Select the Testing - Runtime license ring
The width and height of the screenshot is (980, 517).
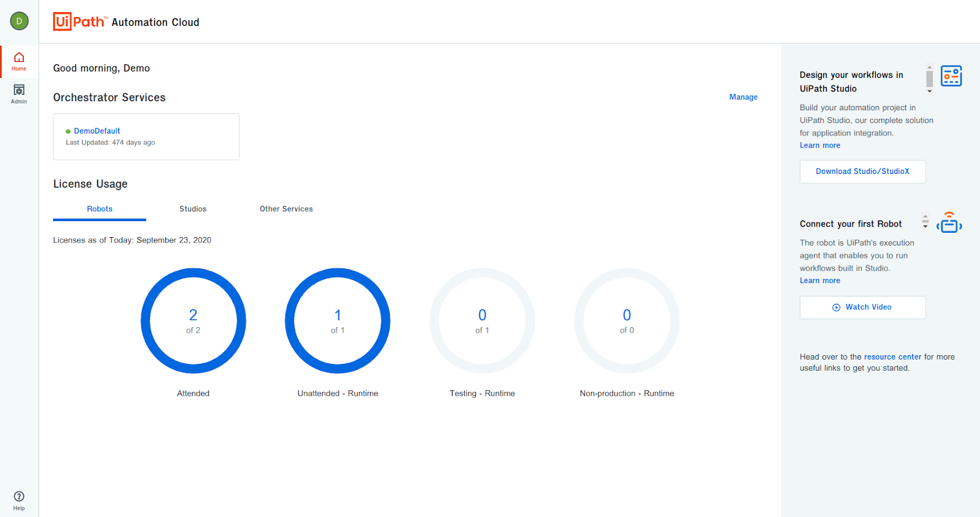(x=482, y=320)
